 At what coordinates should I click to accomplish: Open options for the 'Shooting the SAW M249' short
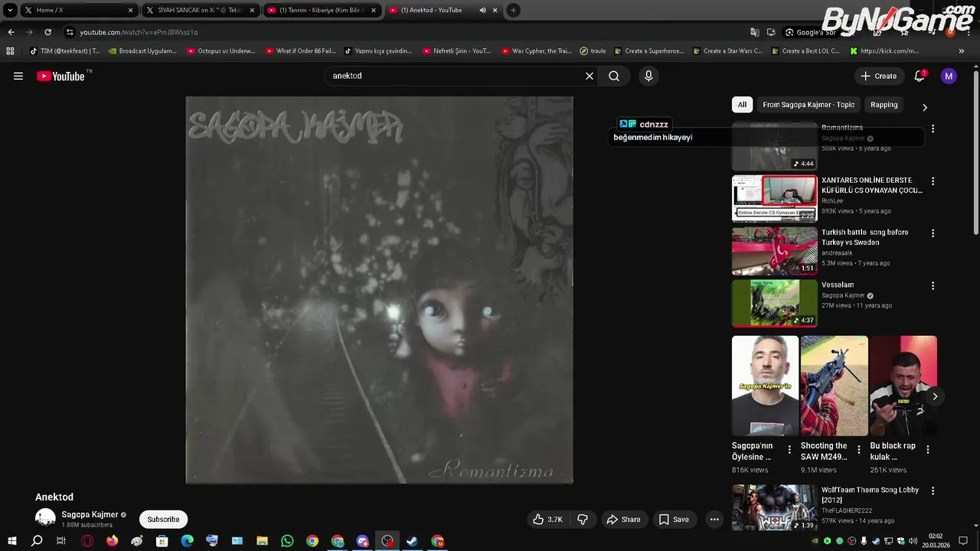858,450
